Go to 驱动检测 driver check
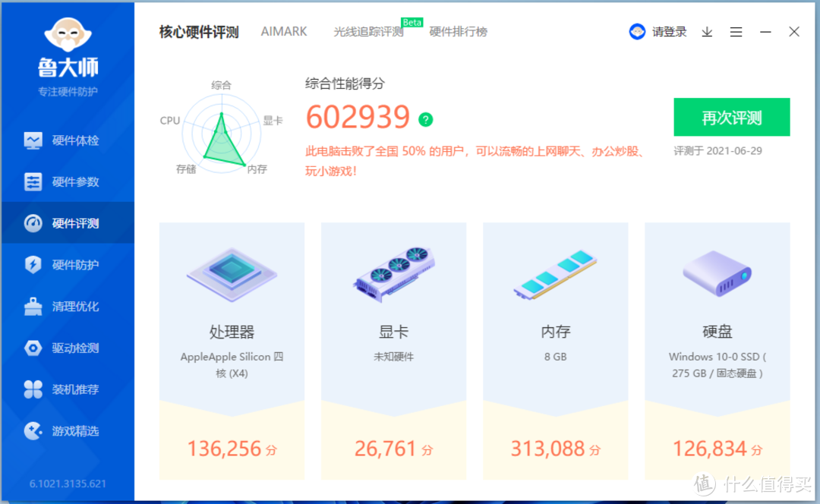The height and width of the screenshot is (504, 820). point(74,348)
